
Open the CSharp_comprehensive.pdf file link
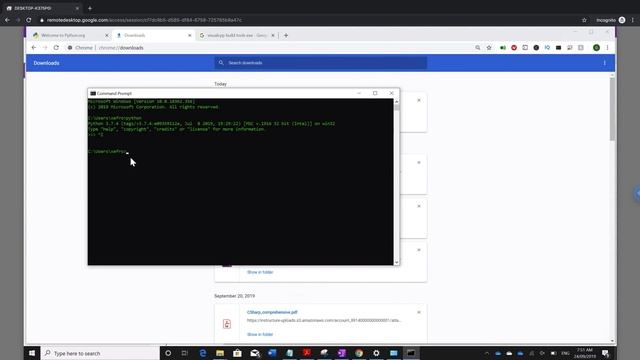coord(272,312)
